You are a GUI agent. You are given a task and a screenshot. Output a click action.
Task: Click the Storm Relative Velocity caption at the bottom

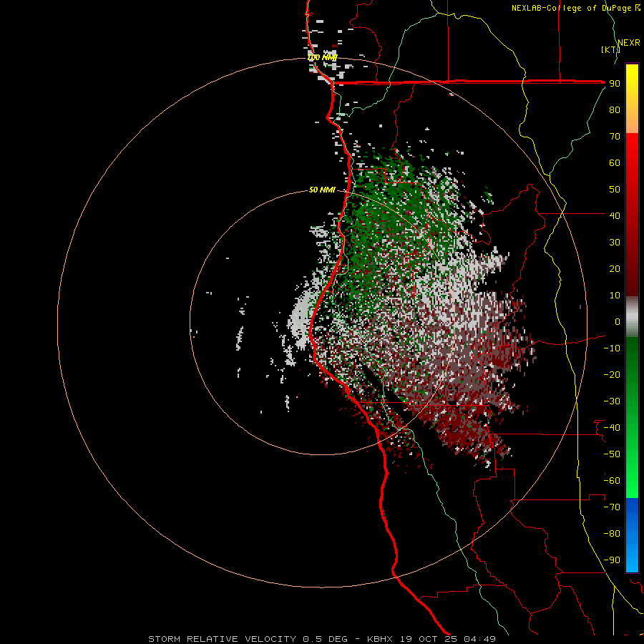[x=322, y=639]
